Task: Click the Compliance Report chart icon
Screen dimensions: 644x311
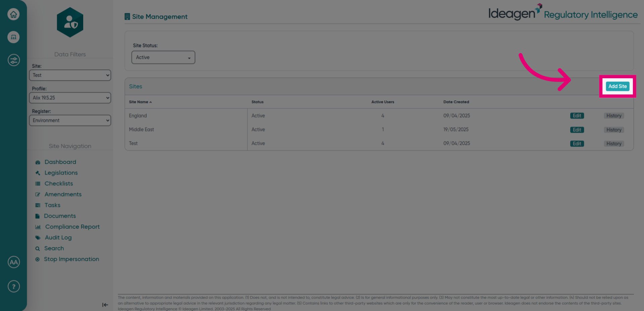Action: pyautogui.click(x=38, y=227)
